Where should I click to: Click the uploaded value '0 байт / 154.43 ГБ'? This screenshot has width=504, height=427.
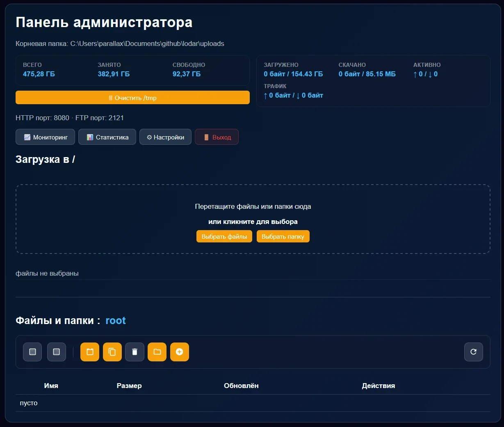[x=293, y=74]
